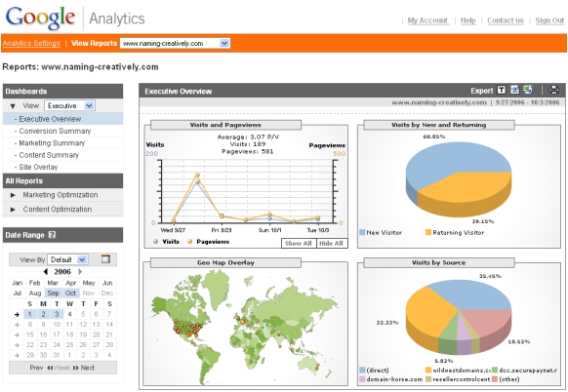Open the website profile dropdown
This screenshot has height=392, width=568.
point(175,44)
